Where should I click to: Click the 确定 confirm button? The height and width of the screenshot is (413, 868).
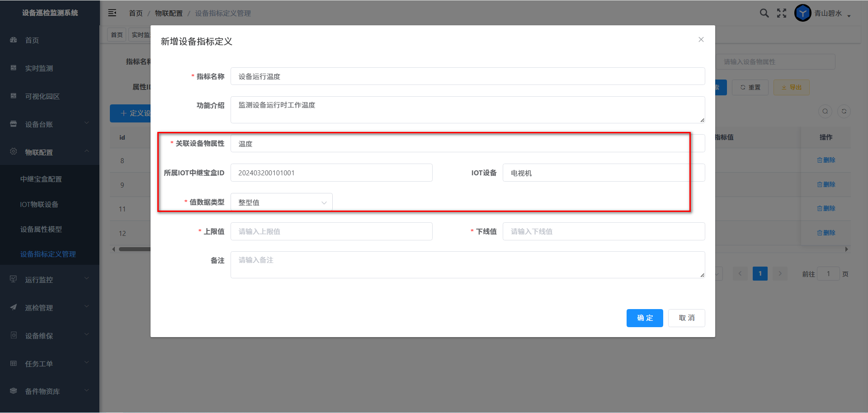(644, 318)
